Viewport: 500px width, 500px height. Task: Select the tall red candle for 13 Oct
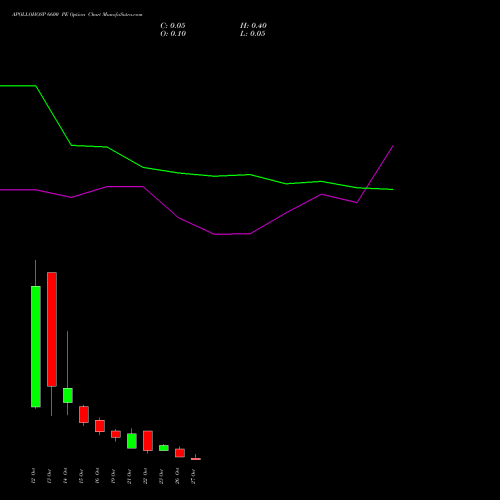click(52, 329)
